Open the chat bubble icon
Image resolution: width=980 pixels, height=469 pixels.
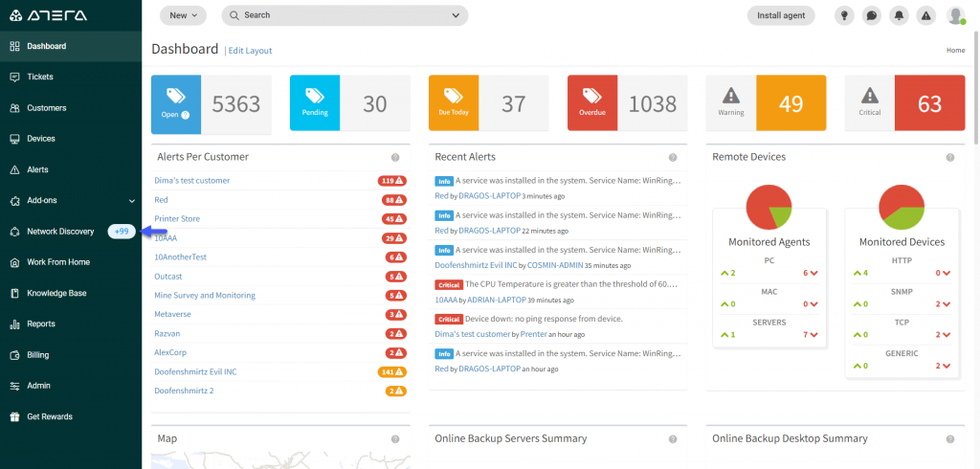871,15
